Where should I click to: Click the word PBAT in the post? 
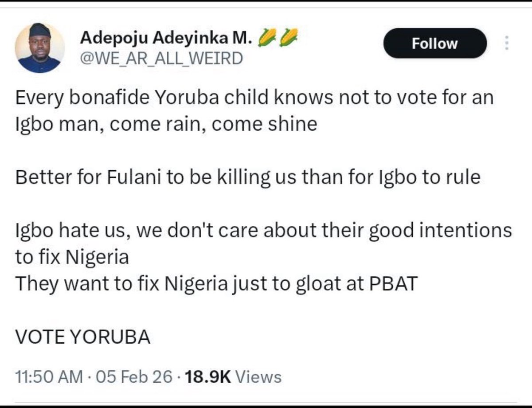pyautogui.click(x=393, y=284)
